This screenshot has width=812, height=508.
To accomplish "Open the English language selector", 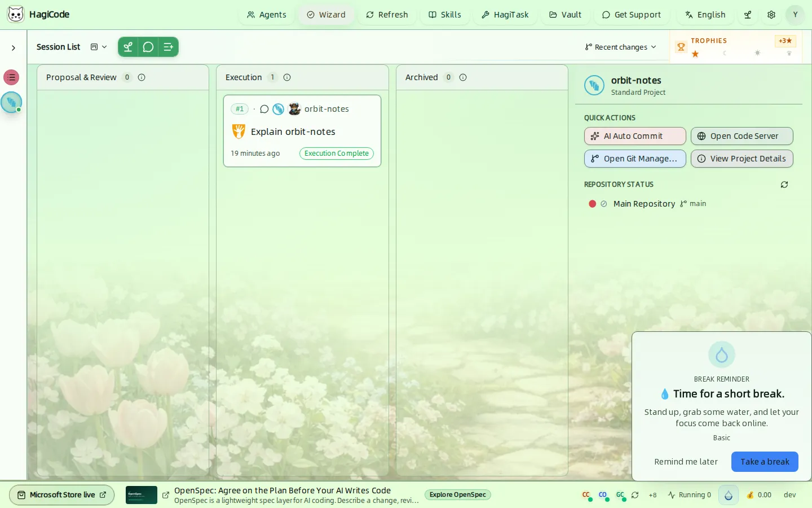I will click(x=705, y=15).
